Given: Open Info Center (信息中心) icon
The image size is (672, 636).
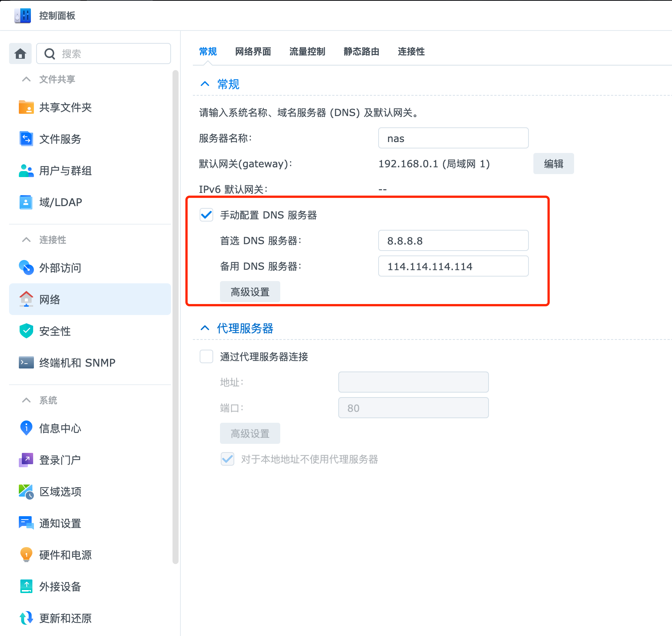Looking at the screenshot, I should coord(26,428).
